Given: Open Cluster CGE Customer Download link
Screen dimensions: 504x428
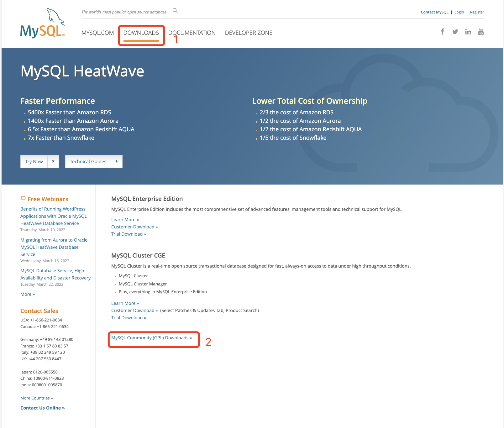Looking at the screenshot, I should (x=134, y=311).
